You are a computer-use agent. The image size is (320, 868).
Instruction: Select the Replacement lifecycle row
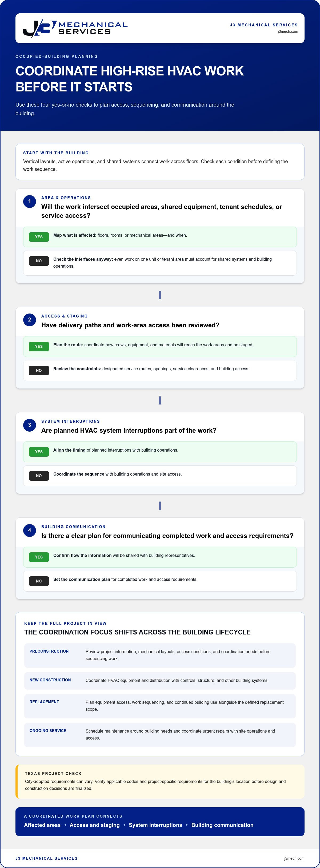tap(160, 706)
